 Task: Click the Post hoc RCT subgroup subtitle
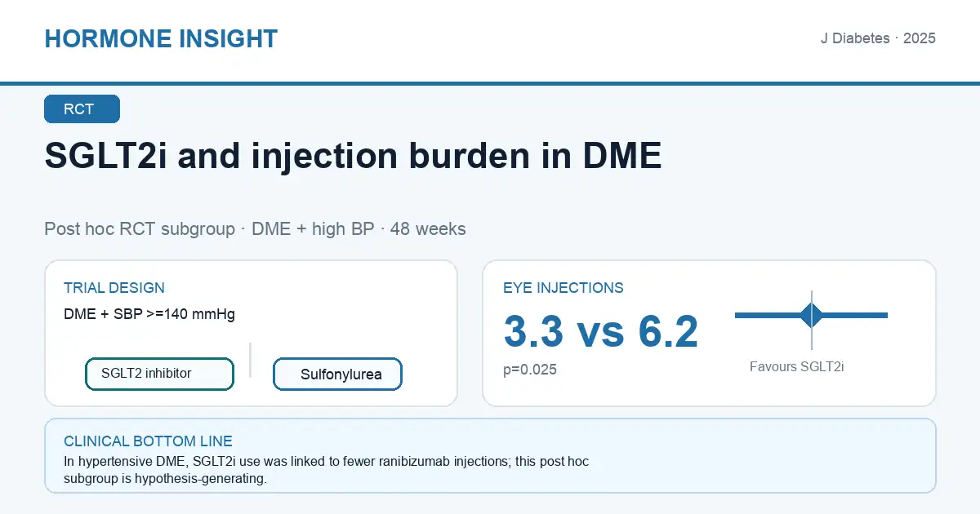pos(255,228)
